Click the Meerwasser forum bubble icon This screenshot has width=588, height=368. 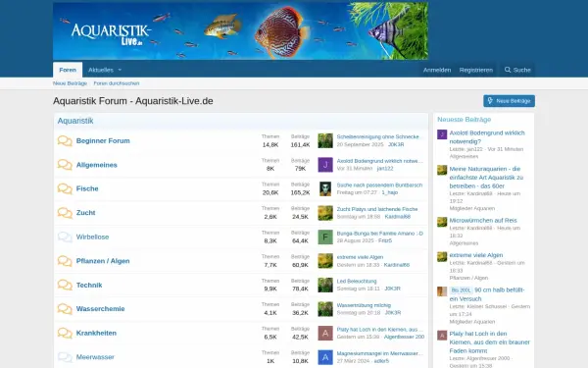65,357
